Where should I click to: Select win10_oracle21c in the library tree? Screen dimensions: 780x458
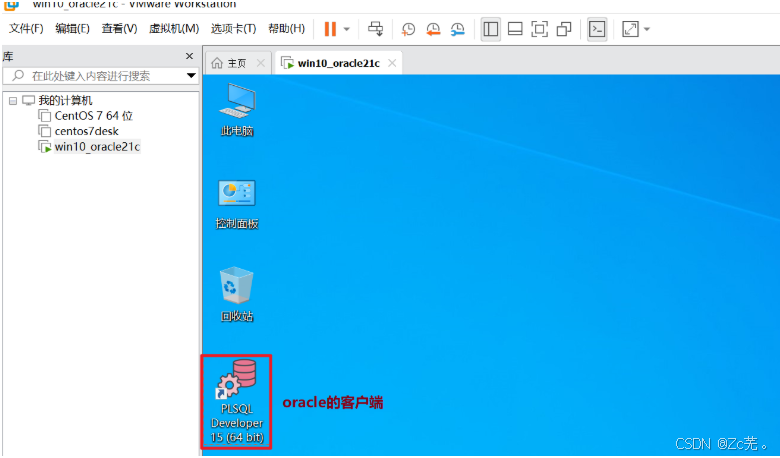(97, 147)
